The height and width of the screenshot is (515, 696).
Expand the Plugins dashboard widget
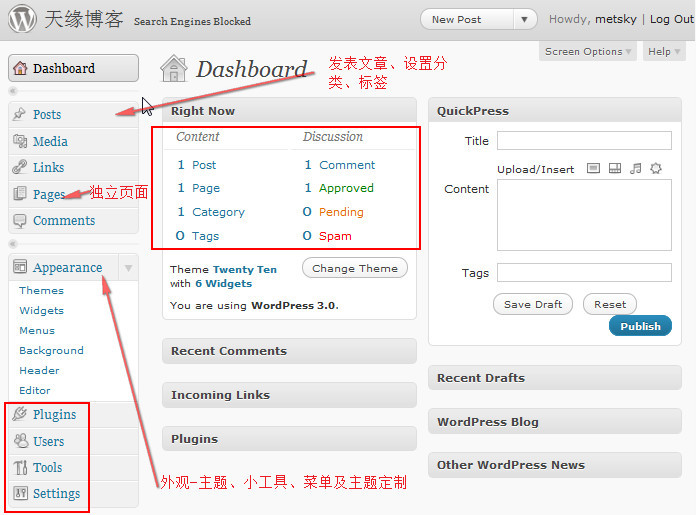(x=289, y=439)
